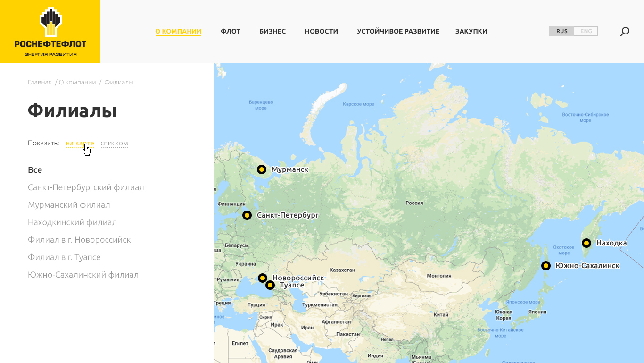Switch language to ENG
644x363 pixels.
586,31
